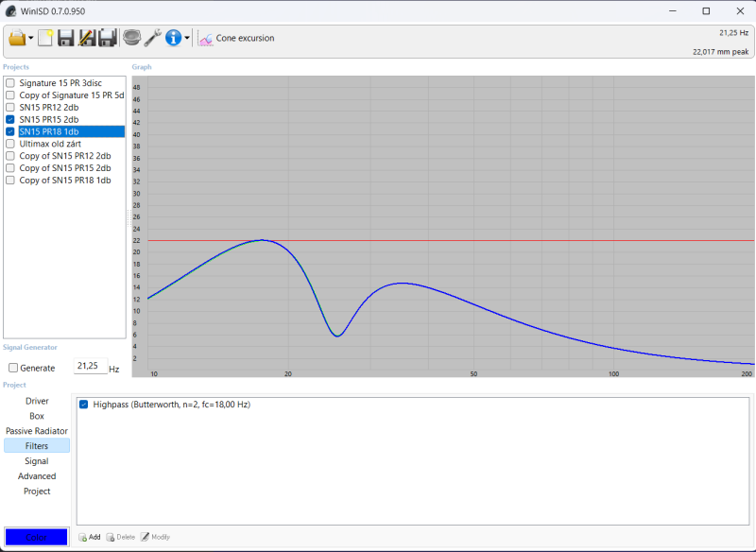Select Signature 15 PR 3disc project name
The image size is (756, 552).
pos(60,83)
